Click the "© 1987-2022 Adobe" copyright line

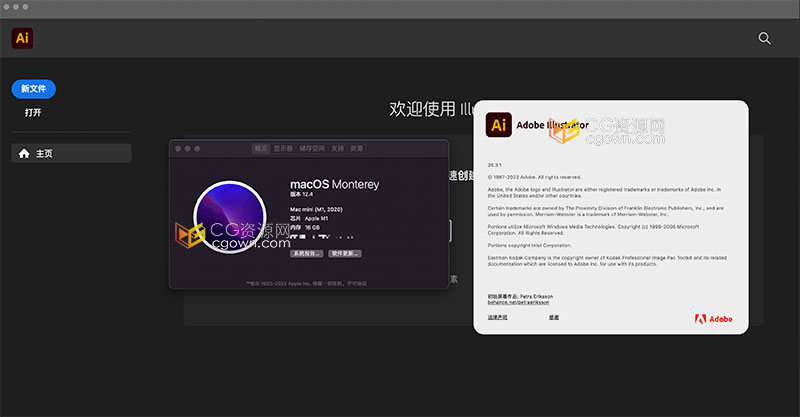pyautogui.click(x=534, y=177)
